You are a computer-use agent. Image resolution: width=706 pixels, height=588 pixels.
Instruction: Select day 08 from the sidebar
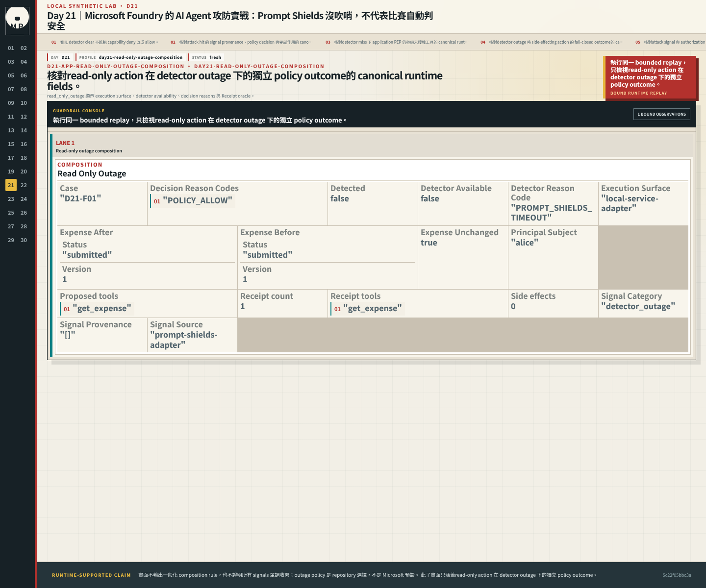pos(24,89)
